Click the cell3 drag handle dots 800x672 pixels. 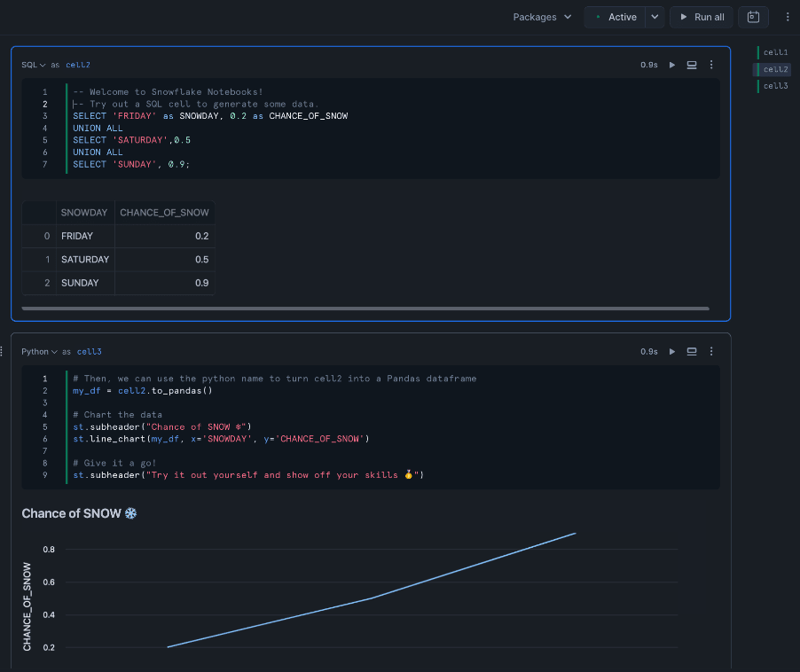coord(2,351)
